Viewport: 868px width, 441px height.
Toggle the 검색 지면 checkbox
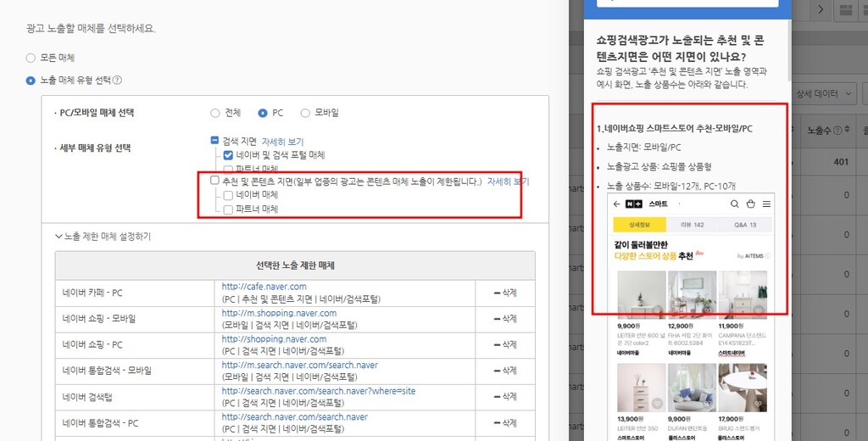pyautogui.click(x=214, y=141)
